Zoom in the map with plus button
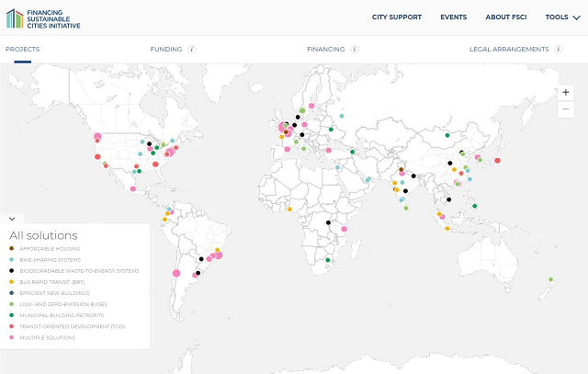 (x=566, y=92)
